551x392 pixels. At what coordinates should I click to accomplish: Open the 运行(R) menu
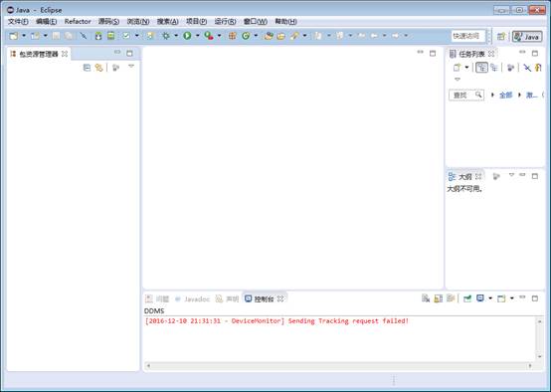point(225,22)
